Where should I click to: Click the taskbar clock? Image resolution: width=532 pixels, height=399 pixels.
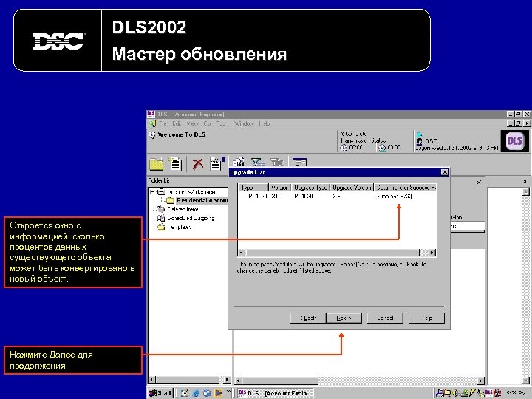pos(516,393)
